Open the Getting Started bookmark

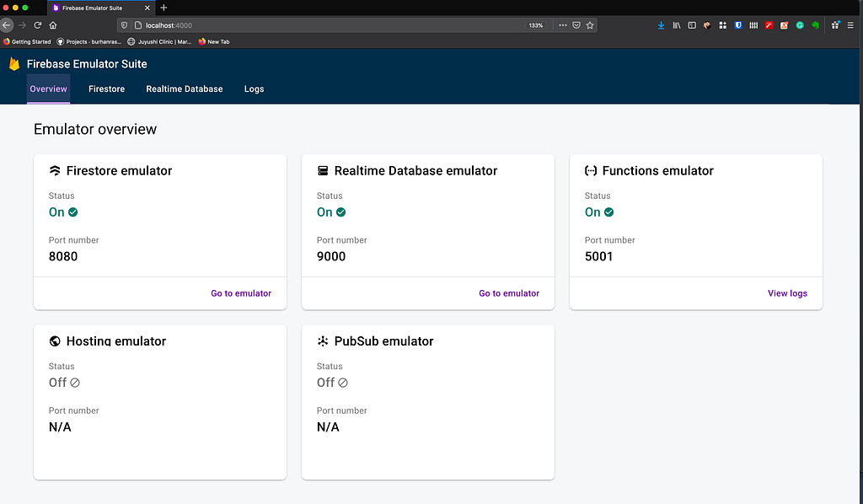tap(27, 42)
